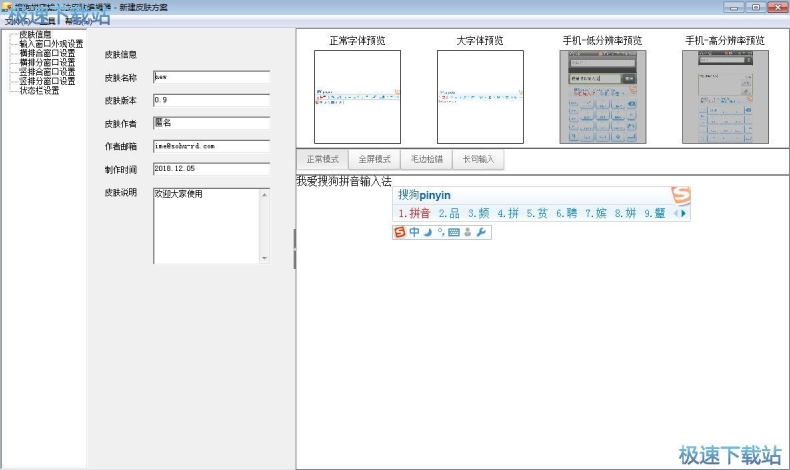Open the 手机-低分辨率预览 thumbnail

(601, 96)
